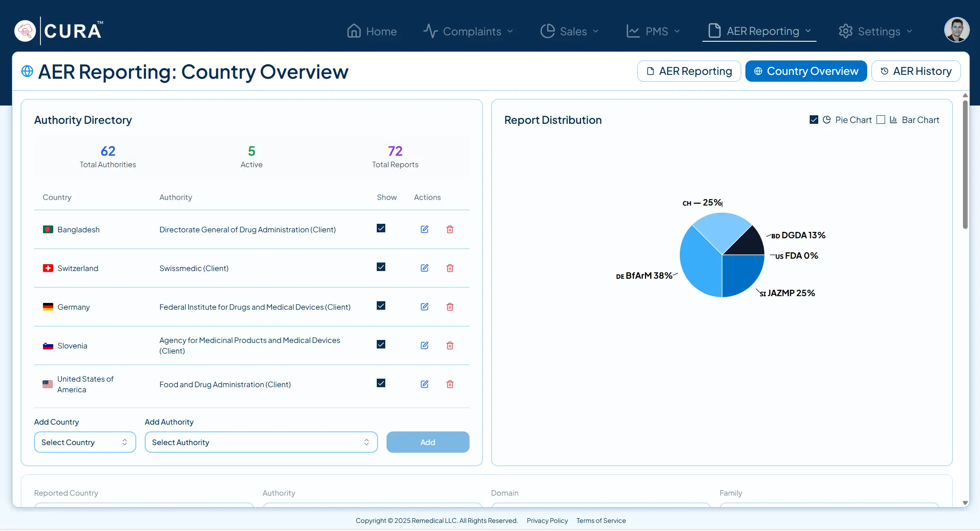This screenshot has height=531, width=980.
Task: Click trash icon for Slovenia row
Action: coord(450,345)
